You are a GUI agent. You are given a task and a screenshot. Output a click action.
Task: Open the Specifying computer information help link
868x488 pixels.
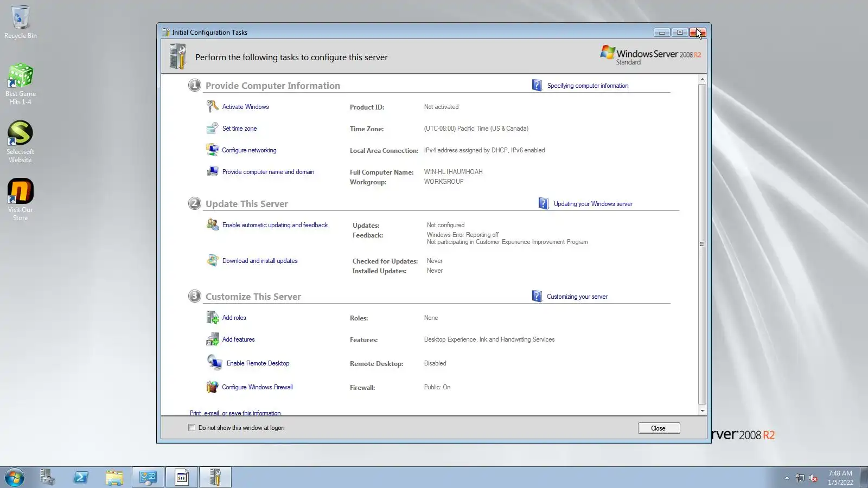click(588, 86)
